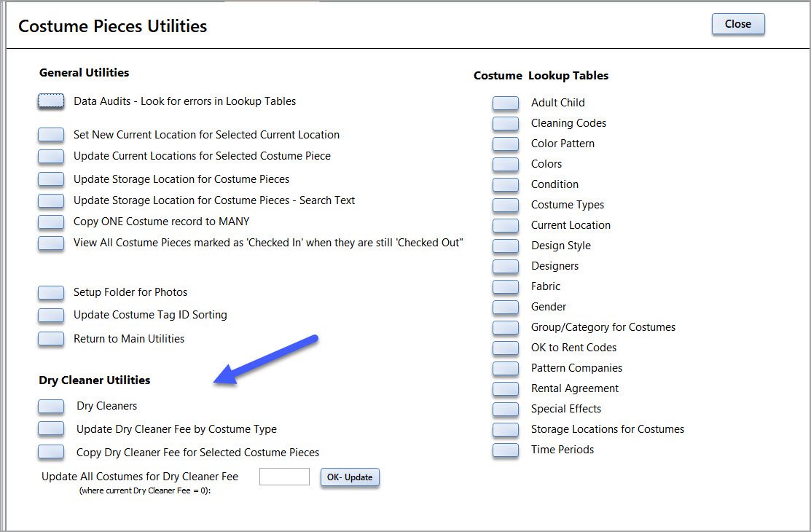This screenshot has height=532, width=811.
Task: Open the Adult Child lookup table button
Action: coord(505,103)
